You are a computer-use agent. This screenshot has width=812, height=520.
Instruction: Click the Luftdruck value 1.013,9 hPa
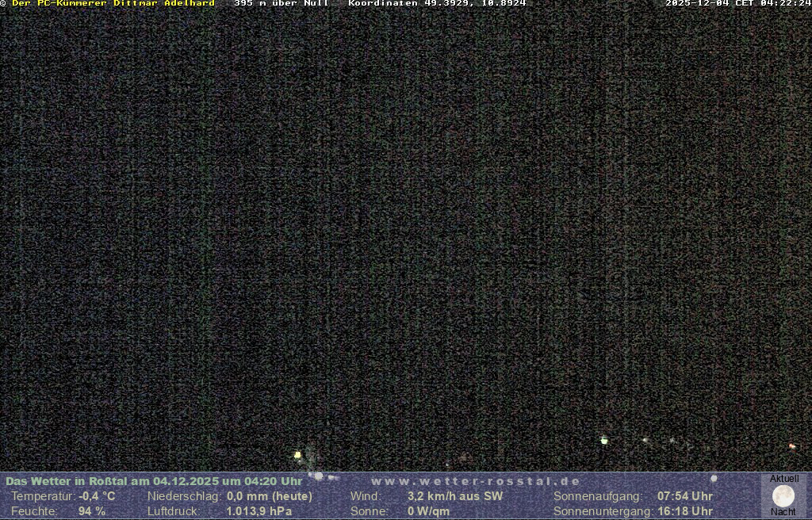coord(259,511)
